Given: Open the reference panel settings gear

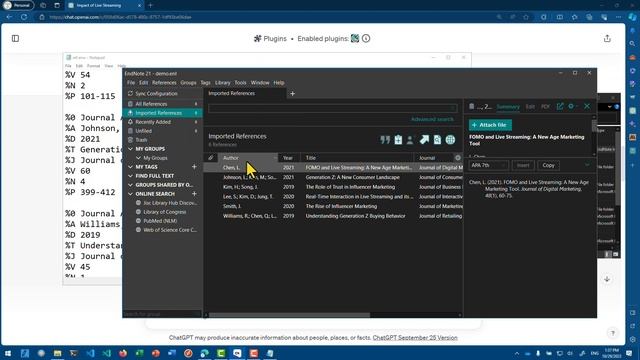Looking at the screenshot, I should point(571,107).
